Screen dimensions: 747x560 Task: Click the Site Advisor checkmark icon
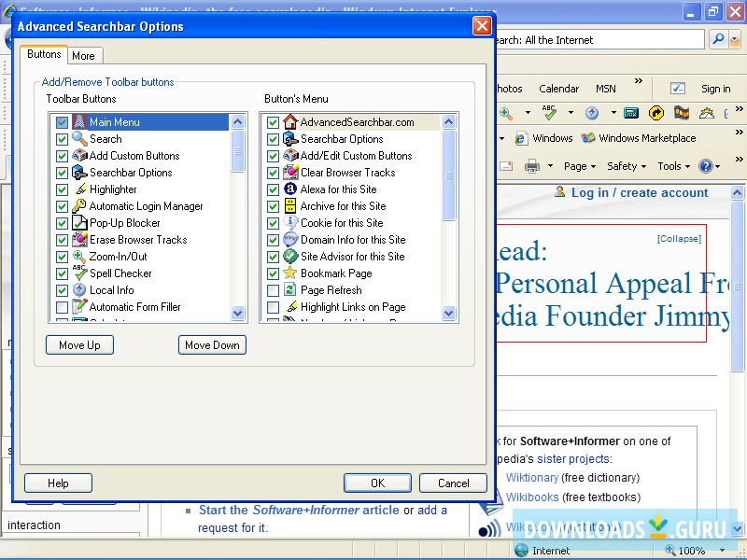point(289,256)
